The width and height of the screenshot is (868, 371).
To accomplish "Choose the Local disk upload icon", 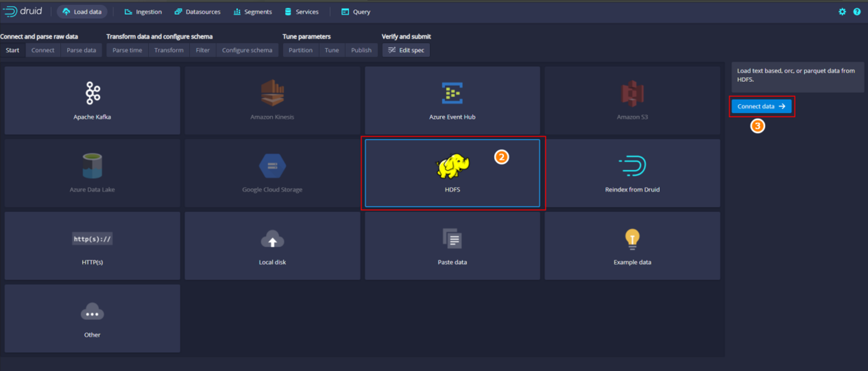I will 273,239.
